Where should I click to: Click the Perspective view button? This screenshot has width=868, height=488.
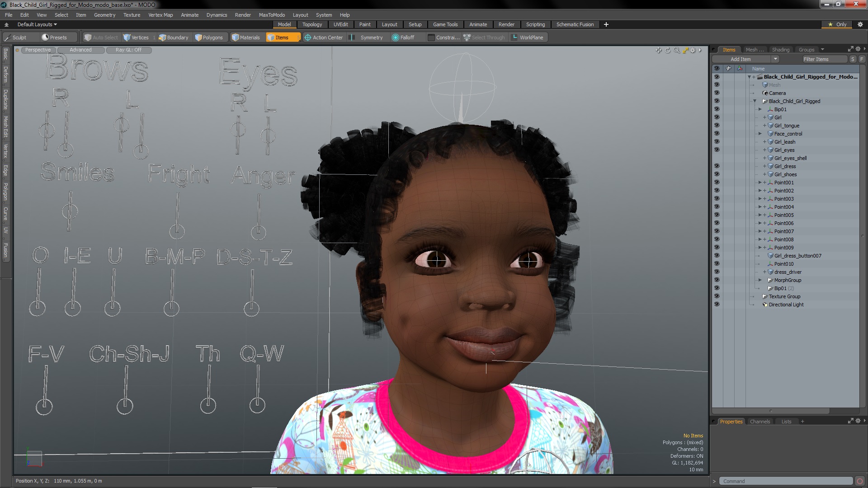[x=38, y=50]
